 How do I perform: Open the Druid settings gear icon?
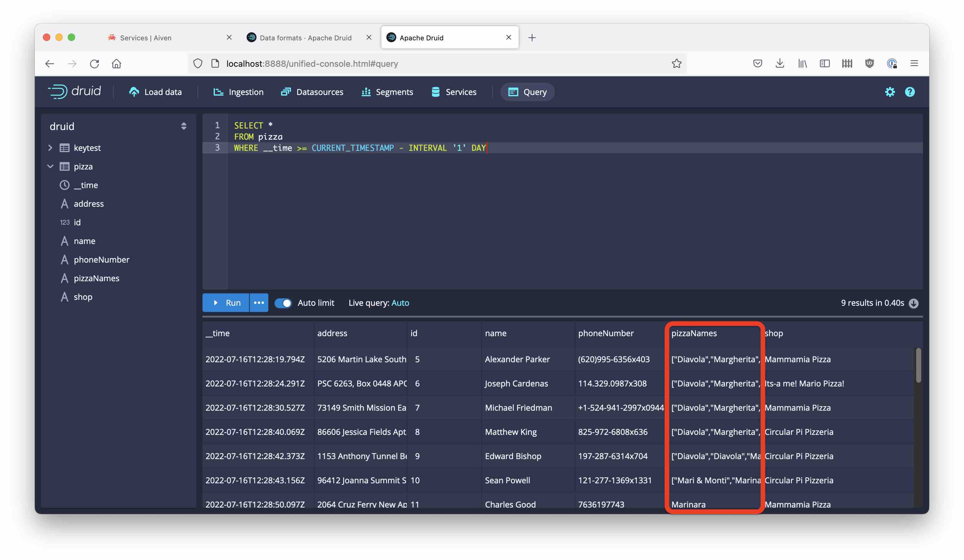point(889,92)
